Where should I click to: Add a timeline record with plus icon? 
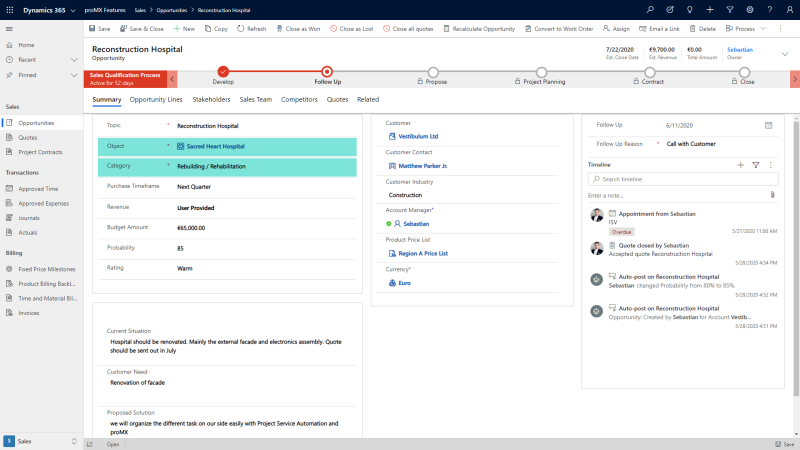point(740,164)
